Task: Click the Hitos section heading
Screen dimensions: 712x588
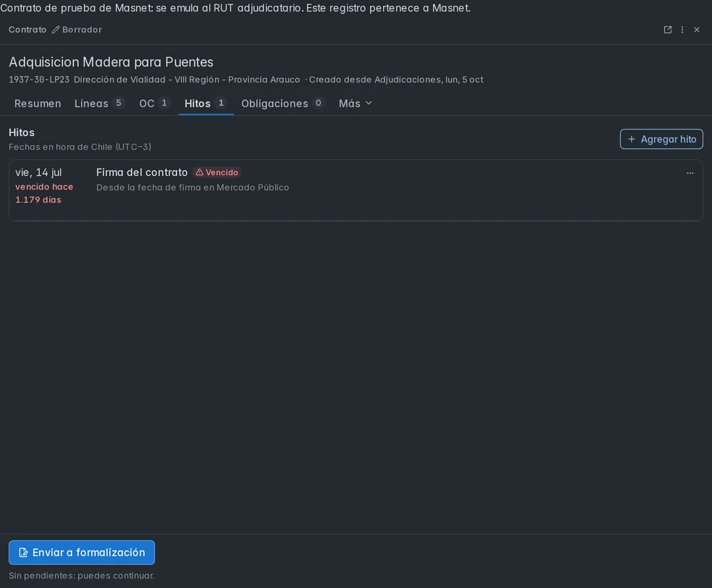Action: pyautogui.click(x=22, y=133)
